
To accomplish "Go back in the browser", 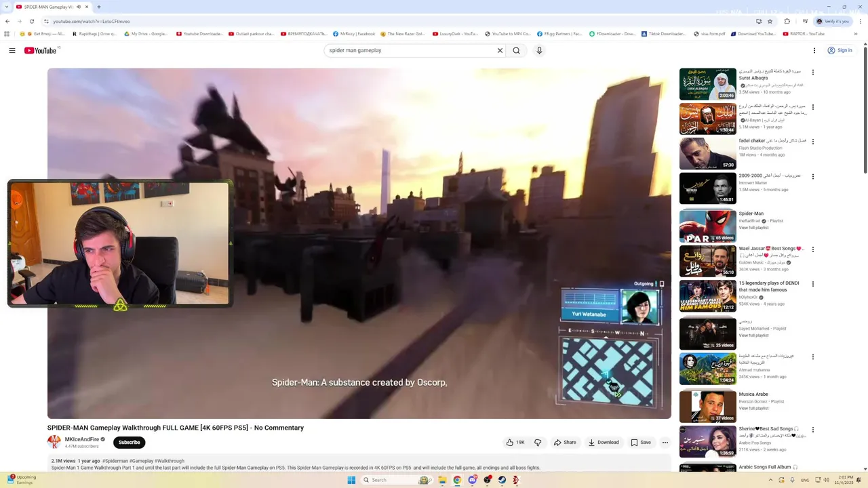I will 7,21.
